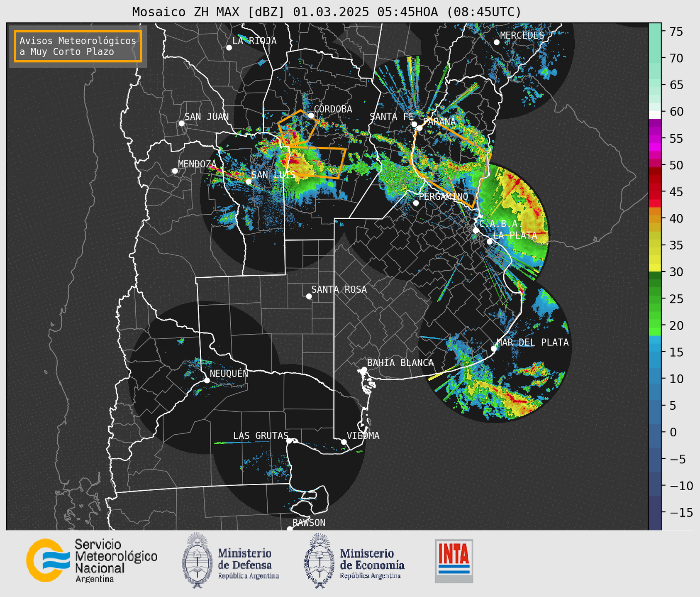Click the VIEDMA city marker

point(344,442)
